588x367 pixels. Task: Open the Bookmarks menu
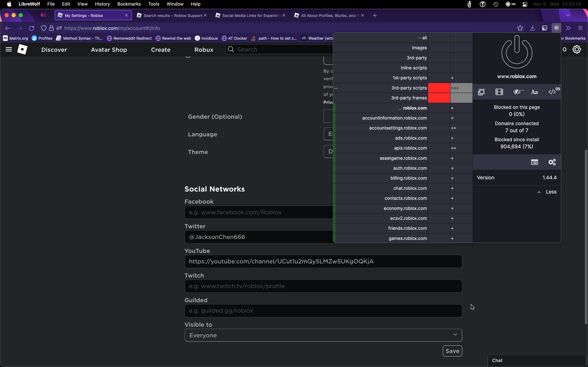129,4
